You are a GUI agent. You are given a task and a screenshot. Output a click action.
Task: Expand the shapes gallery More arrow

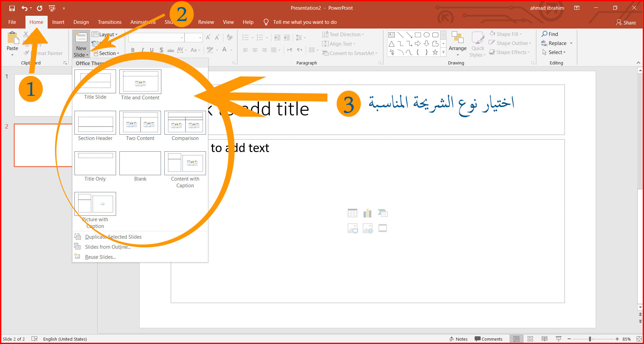tap(443, 52)
